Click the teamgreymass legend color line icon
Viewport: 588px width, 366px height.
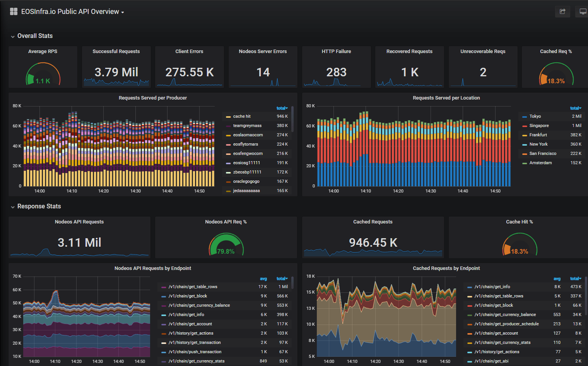228,126
